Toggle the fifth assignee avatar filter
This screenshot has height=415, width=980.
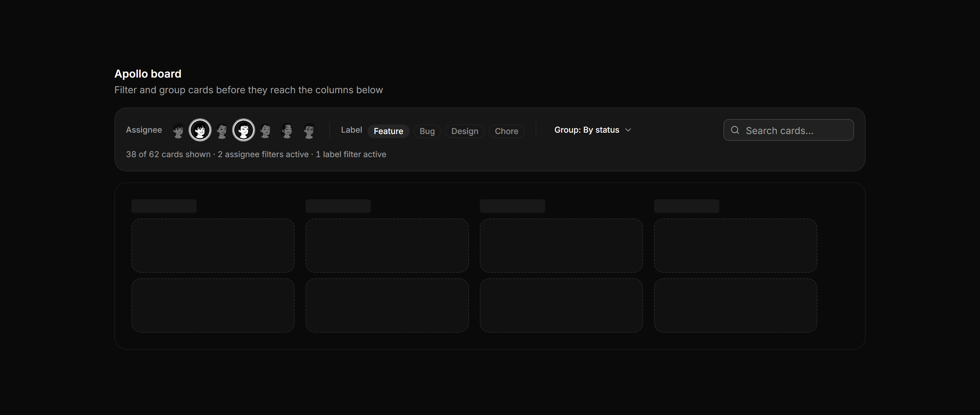(265, 130)
